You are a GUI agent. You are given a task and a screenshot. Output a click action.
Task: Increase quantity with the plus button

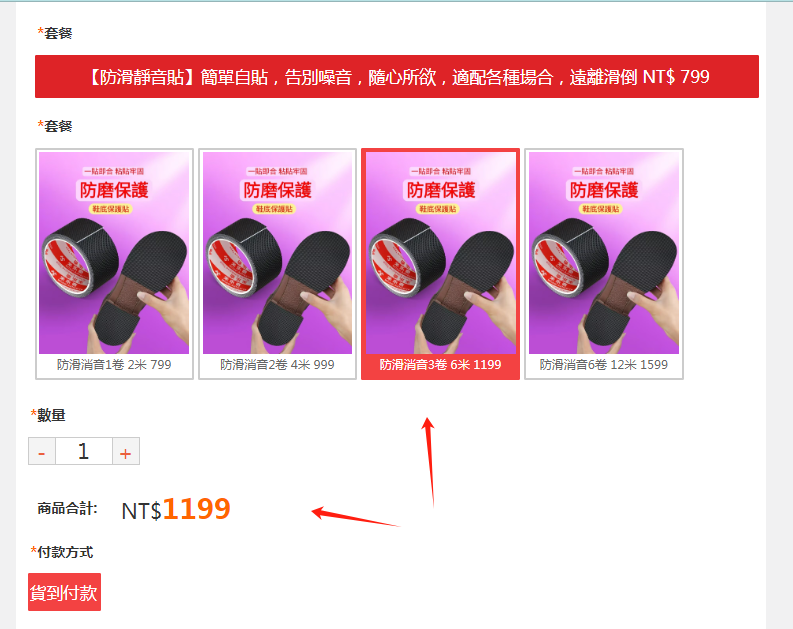pos(125,451)
